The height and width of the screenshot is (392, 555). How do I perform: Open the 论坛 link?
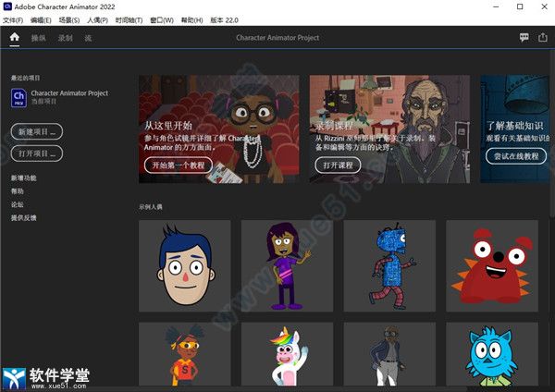pos(17,204)
